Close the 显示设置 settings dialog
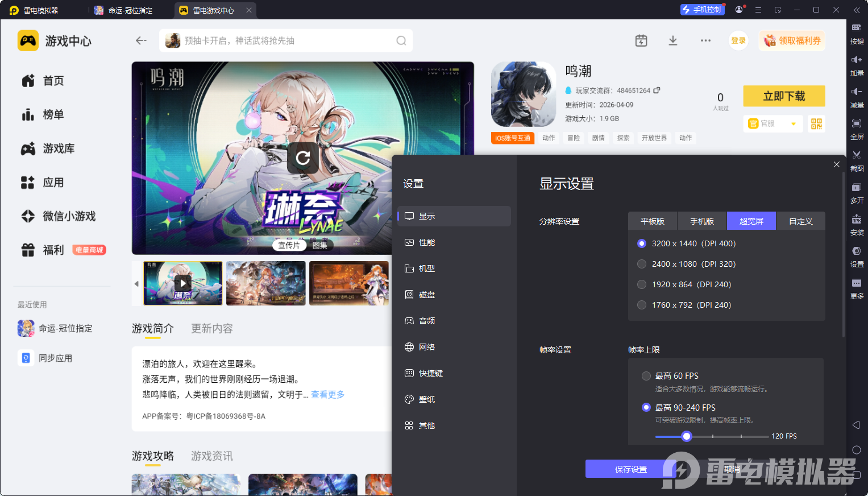 [x=836, y=164]
